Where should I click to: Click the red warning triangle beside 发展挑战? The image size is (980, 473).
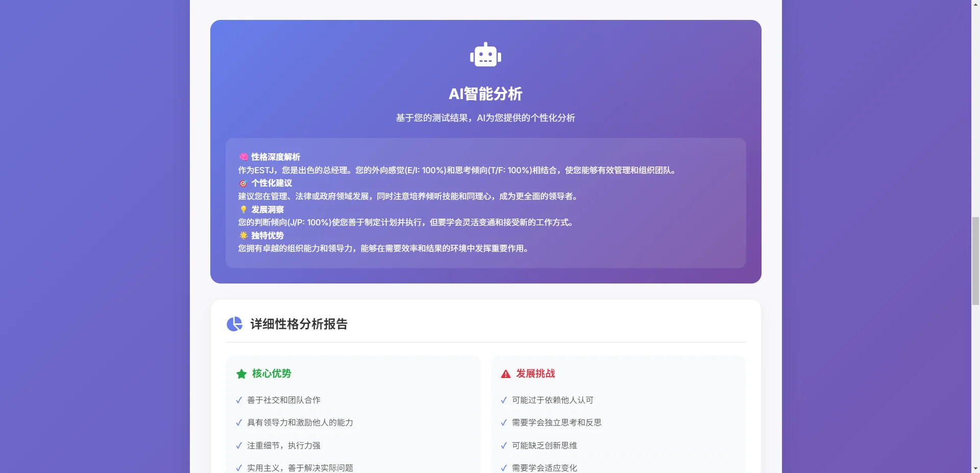pos(506,374)
